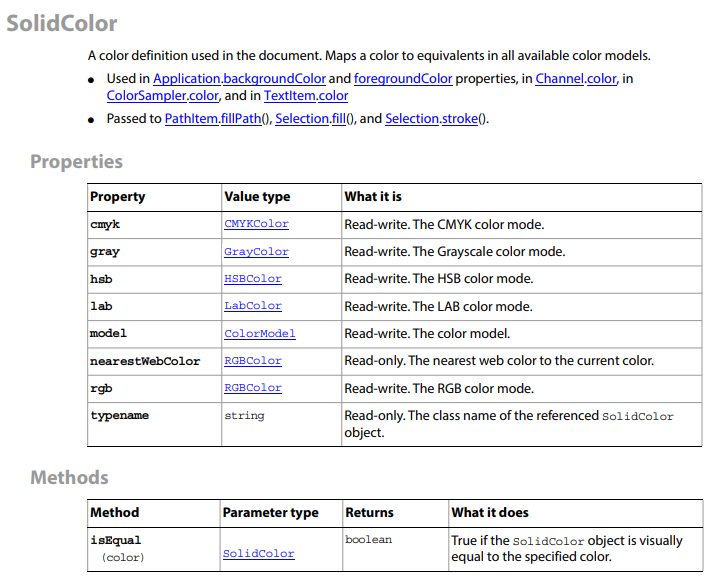The width and height of the screenshot is (715, 580).
Task: Click the Methods section heading
Action: (x=69, y=477)
